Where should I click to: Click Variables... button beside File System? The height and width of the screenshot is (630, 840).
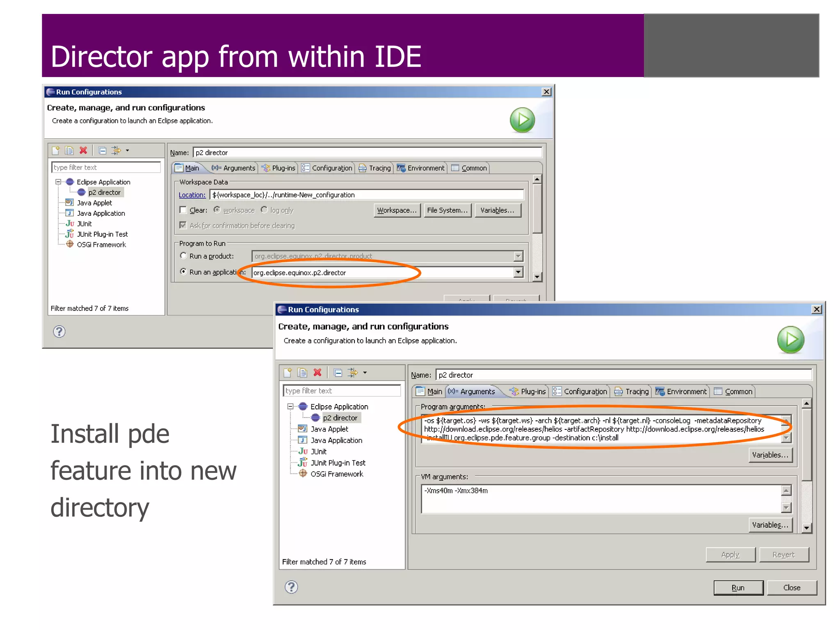(x=498, y=210)
